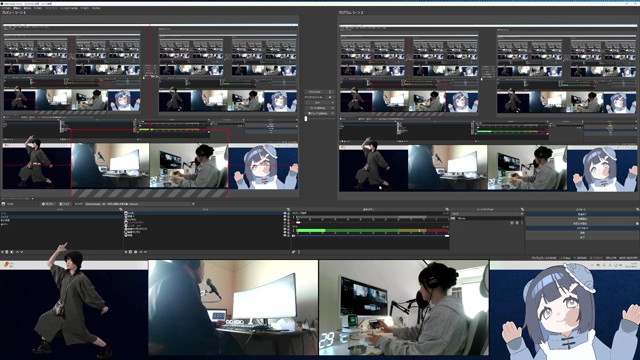Open the Transition button gear settings
The width and height of the screenshot is (640, 360).
(x=330, y=92)
